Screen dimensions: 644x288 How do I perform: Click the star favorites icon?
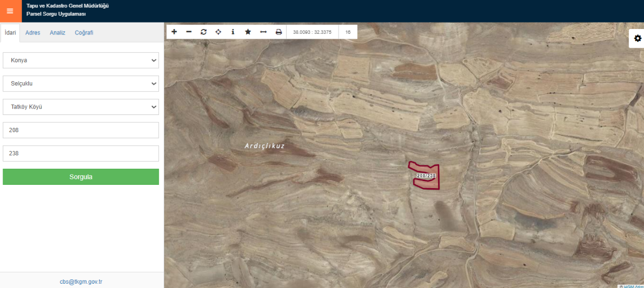point(248,32)
